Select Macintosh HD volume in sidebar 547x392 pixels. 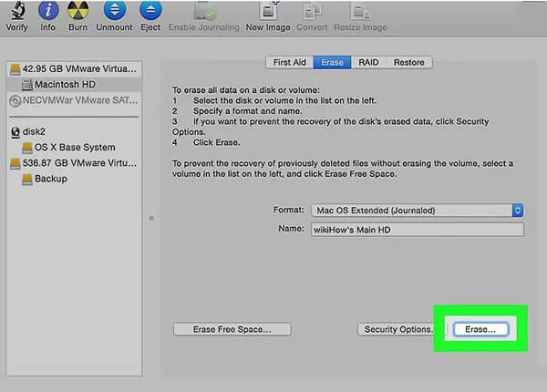tap(66, 84)
